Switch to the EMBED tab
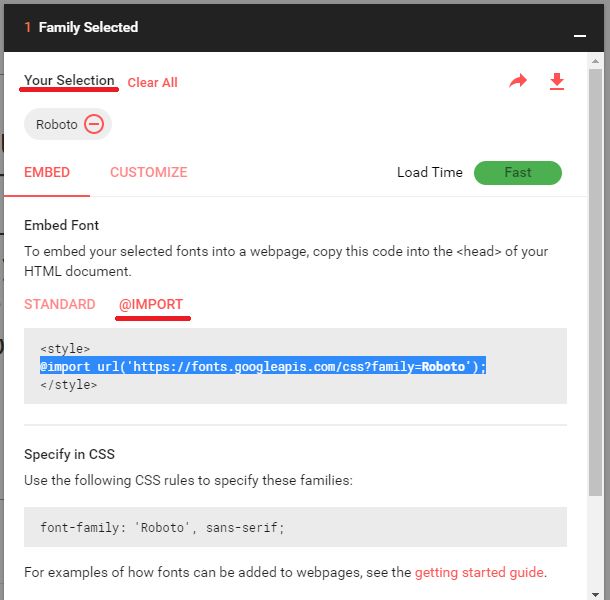 click(47, 172)
